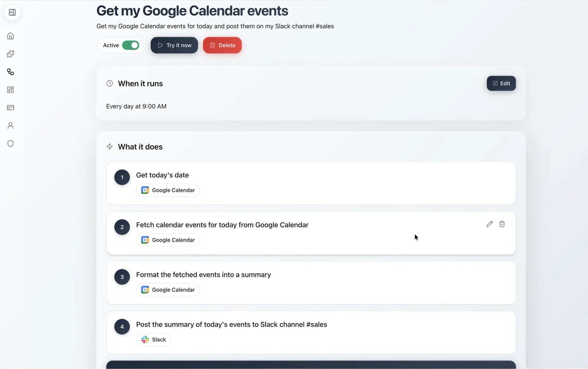
Task: Edit the When it runs schedule
Action: click(501, 83)
